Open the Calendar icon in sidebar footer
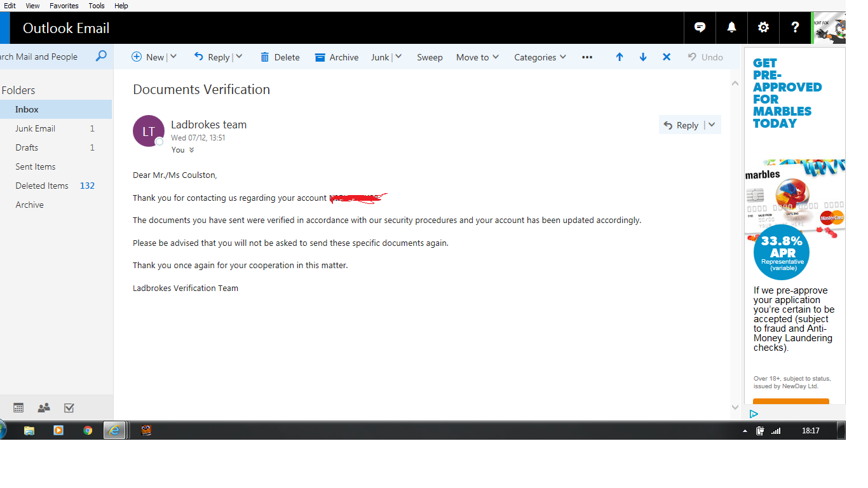The width and height of the screenshot is (868, 488). (18, 408)
